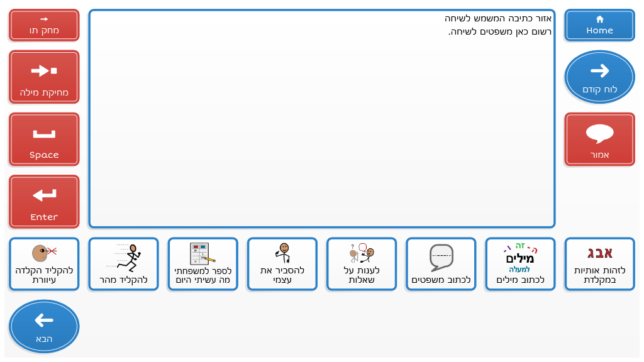Click the text line אזור כתיבה המשמש לשיחה
This screenshot has height=362, width=644.
click(x=497, y=19)
